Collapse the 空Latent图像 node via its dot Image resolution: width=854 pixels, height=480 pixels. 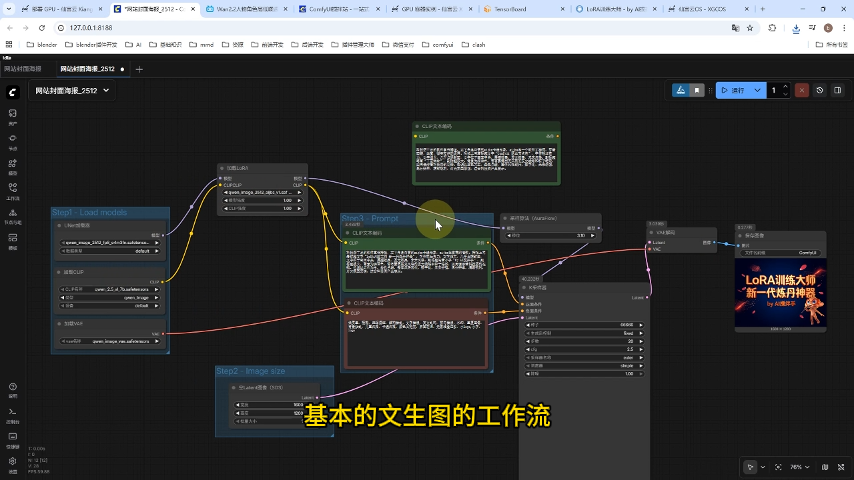point(234,388)
